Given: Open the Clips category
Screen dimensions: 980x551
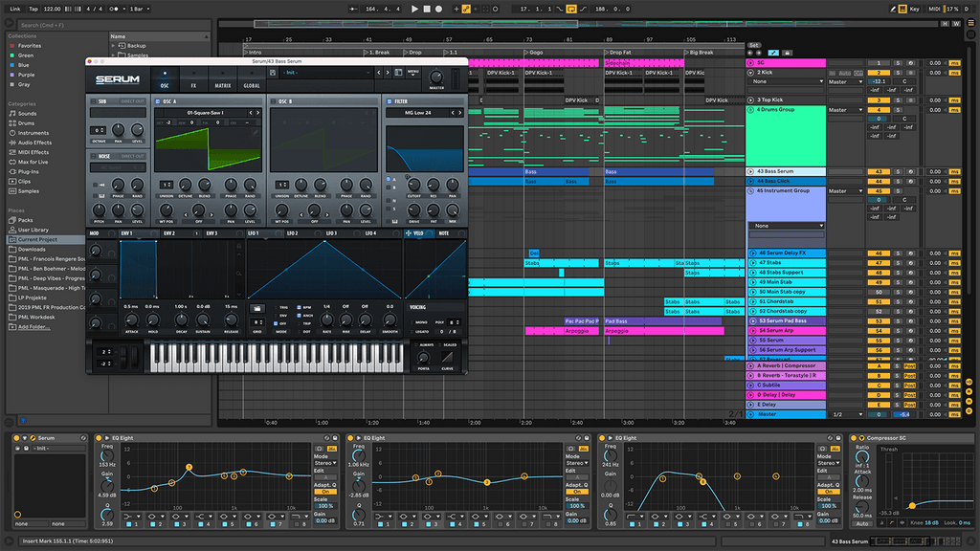Looking at the screenshot, I should tap(24, 181).
